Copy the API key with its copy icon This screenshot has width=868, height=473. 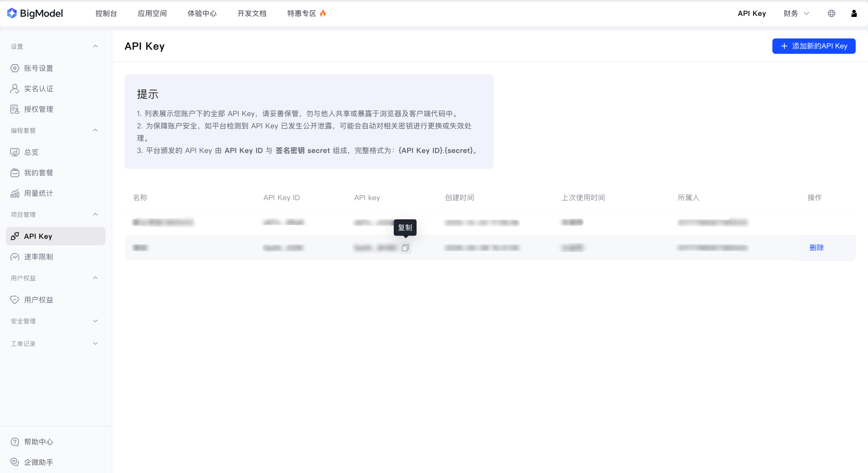point(405,248)
